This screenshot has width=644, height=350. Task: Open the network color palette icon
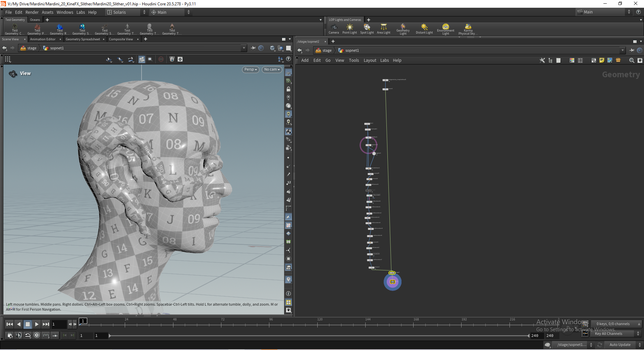[572, 60]
